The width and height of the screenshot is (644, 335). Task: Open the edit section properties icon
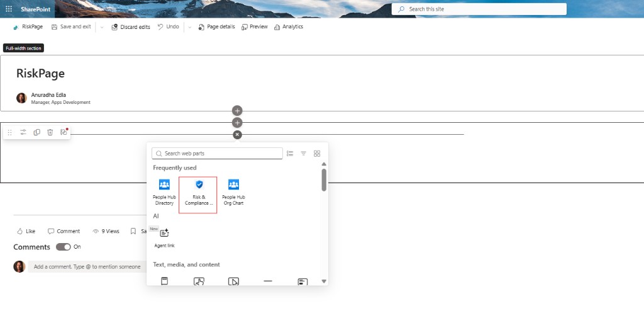[x=23, y=132]
